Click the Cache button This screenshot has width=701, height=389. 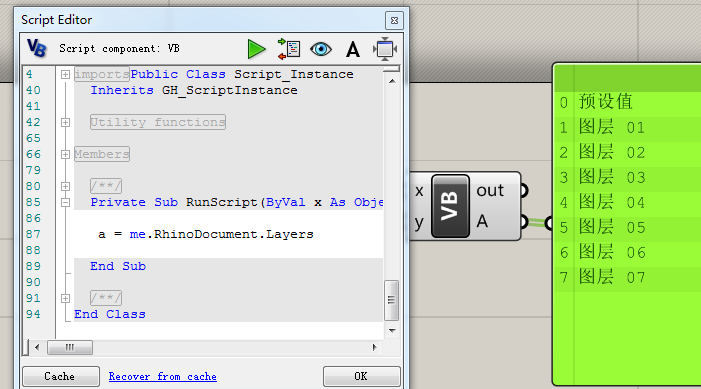(x=61, y=376)
